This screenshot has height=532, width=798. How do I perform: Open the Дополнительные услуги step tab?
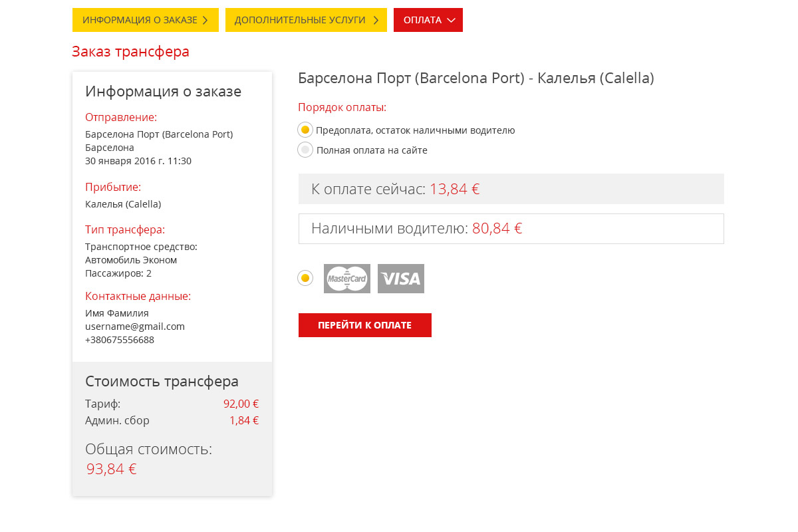point(300,20)
